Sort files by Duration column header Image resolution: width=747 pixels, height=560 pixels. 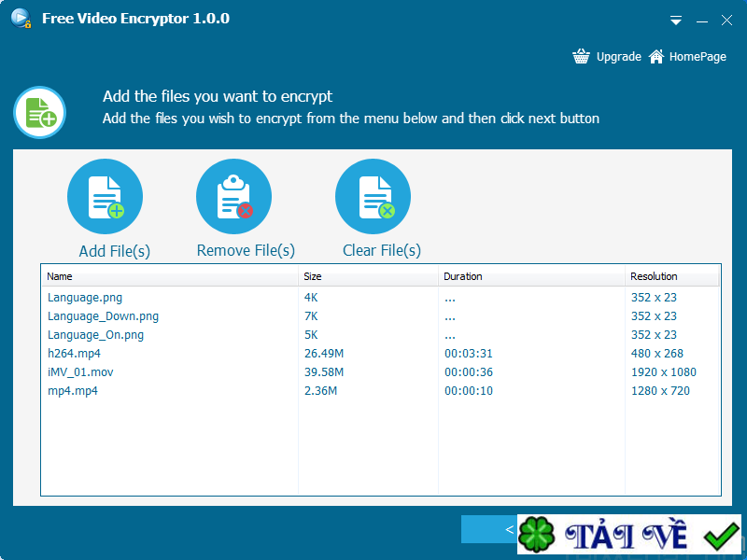pos(463,276)
